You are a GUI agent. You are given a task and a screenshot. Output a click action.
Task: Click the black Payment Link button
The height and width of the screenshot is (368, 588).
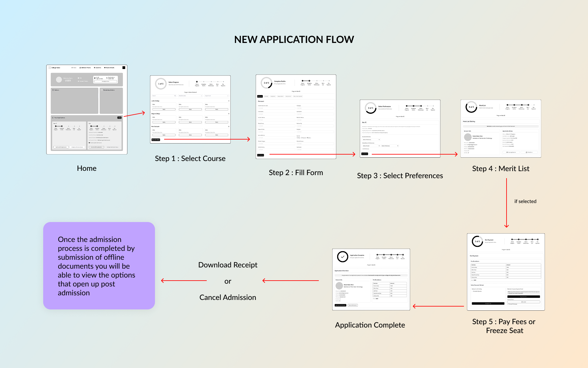tap(524, 297)
